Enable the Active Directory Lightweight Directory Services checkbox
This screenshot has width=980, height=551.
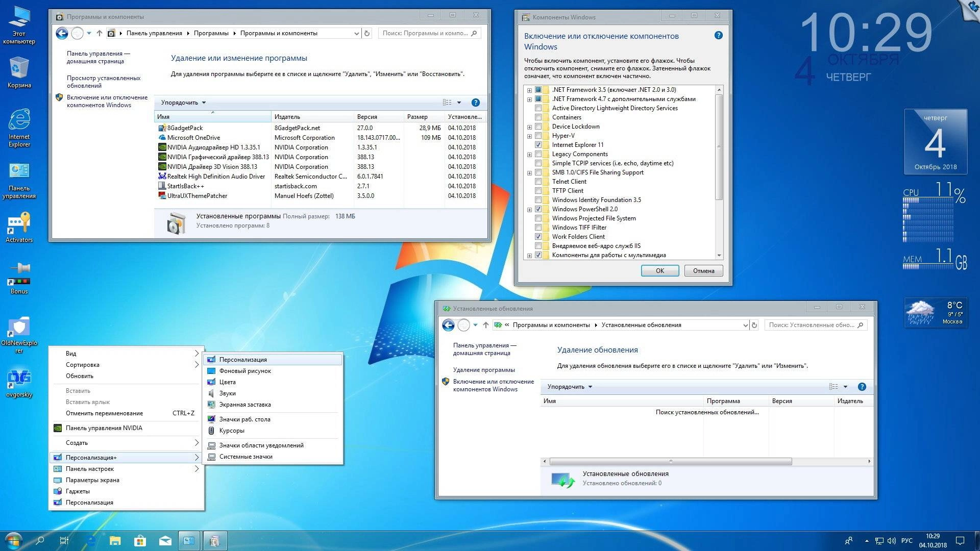(538, 108)
